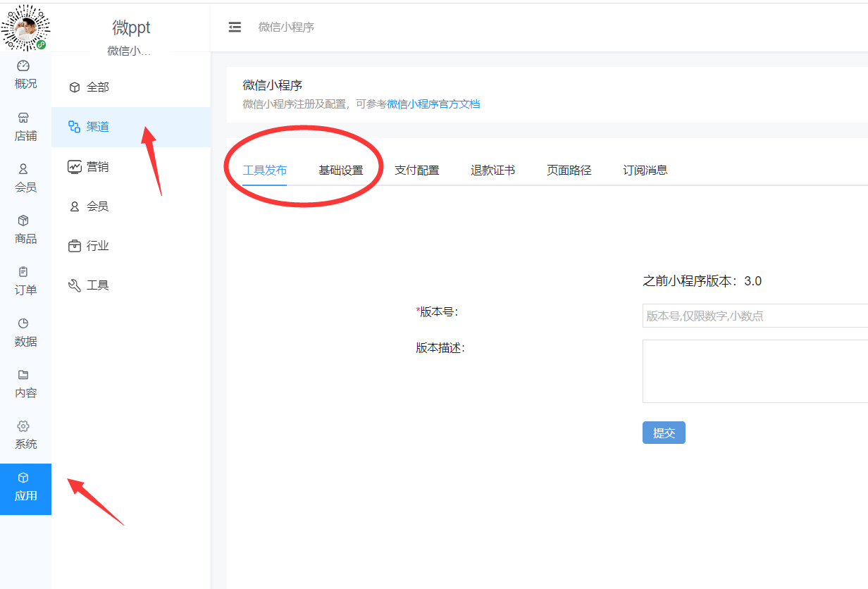This screenshot has height=589, width=868.
Task: Click the 微ppt app title
Action: pyautogui.click(x=131, y=27)
